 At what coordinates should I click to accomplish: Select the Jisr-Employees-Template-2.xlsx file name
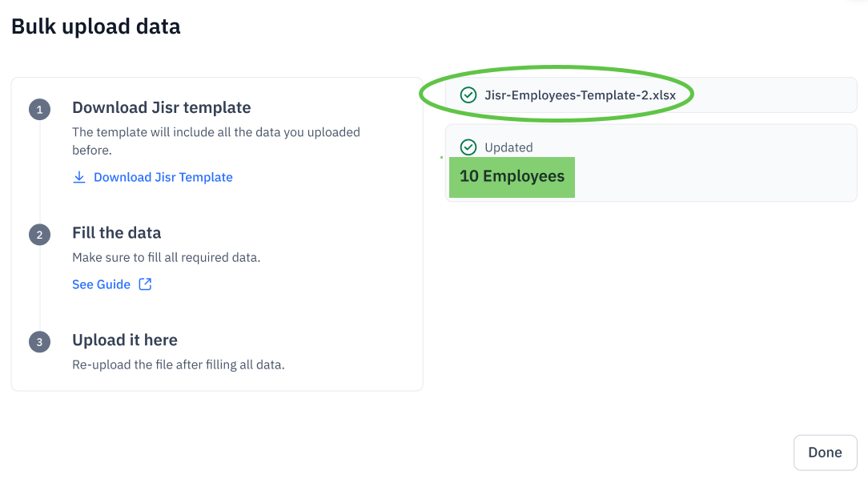[x=580, y=95]
